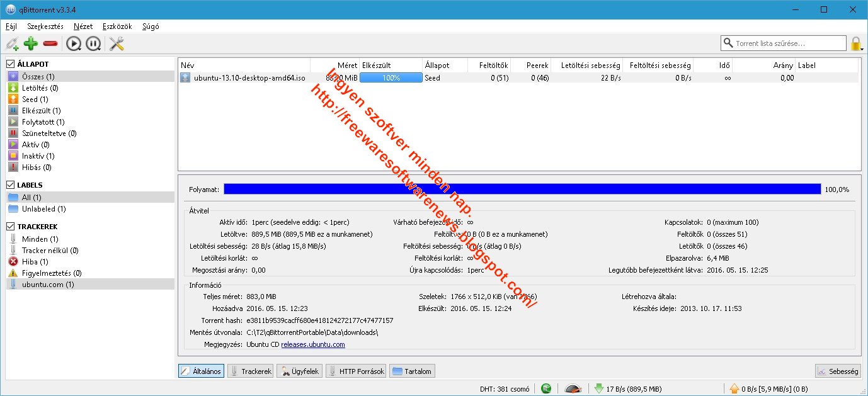Click the seeding icon beside ubuntu iso
Screen dimensions: 868x396
[x=185, y=78]
